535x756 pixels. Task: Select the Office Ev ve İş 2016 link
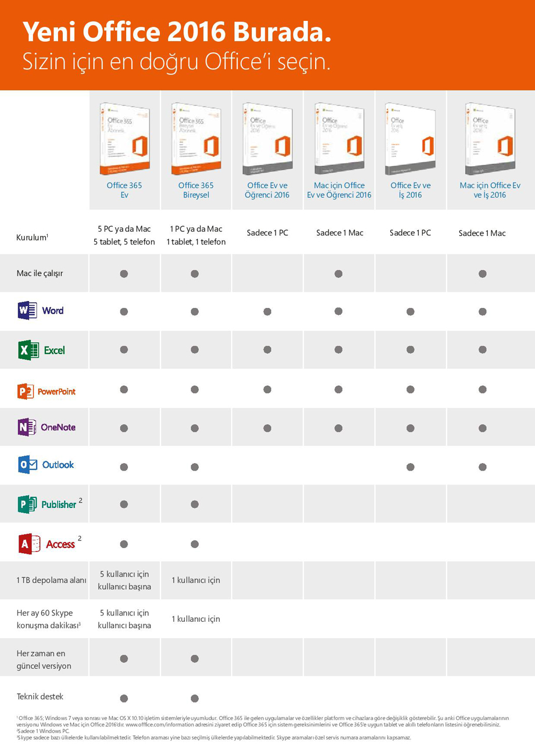411,190
